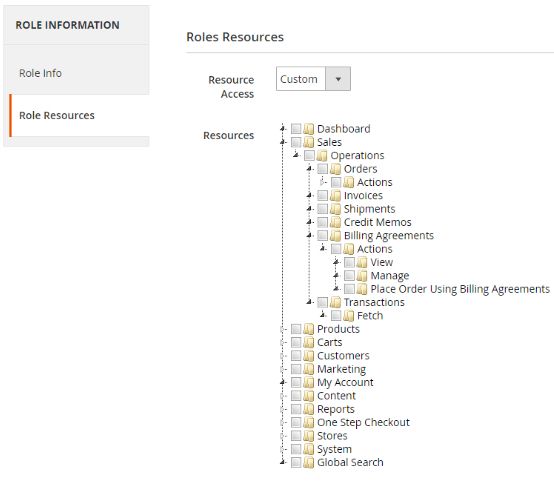Check the Products resource checkbox
Image resolution: width=554 pixels, height=482 pixels.
[296, 329]
